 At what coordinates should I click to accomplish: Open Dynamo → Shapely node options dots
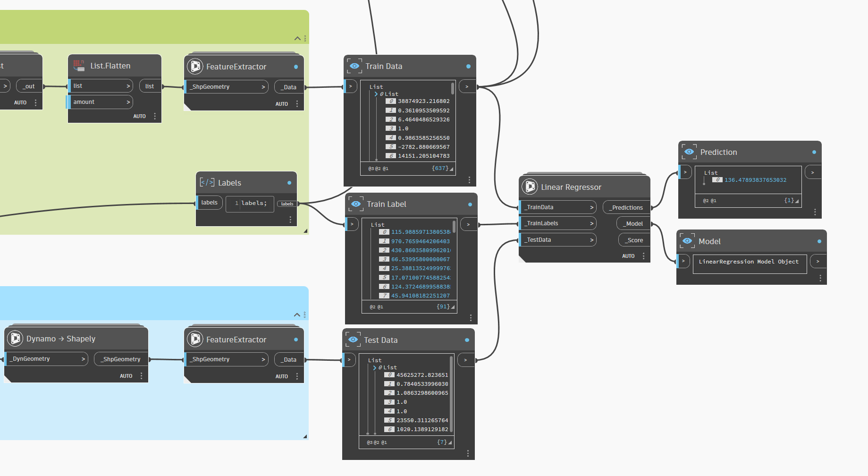coord(141,376)
